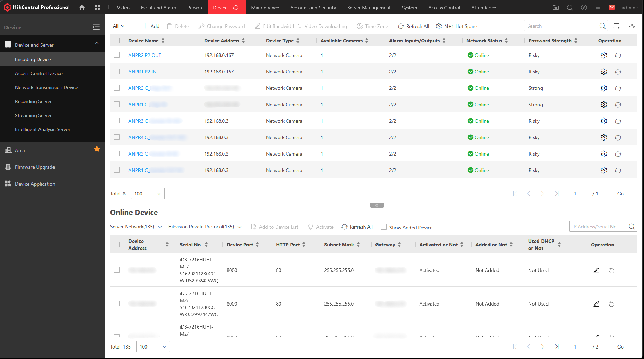644x359 pixels.
Task: Click Go button for device list pagination
Action: tap(621, 194)
